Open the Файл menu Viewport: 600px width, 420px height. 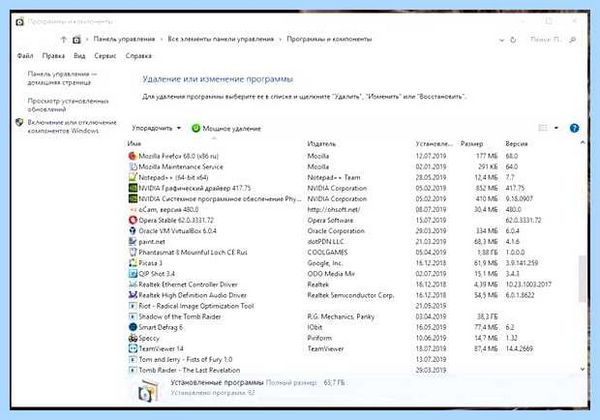point(25,56)
